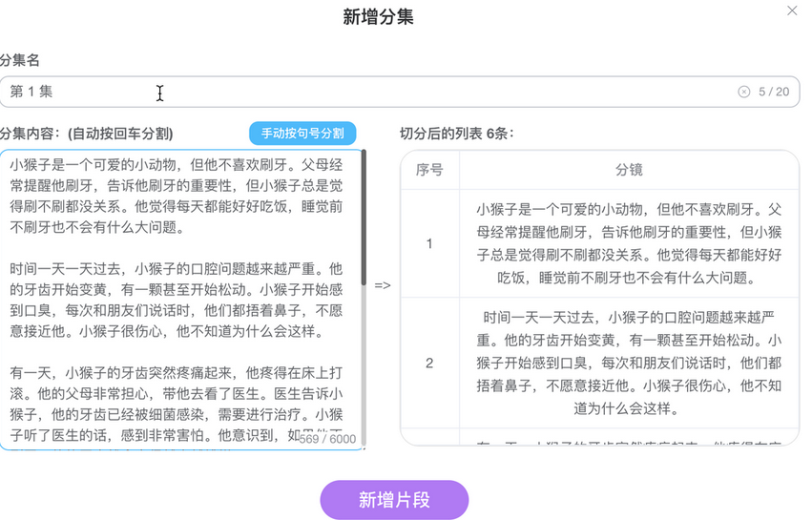The width and height of the screenshot is (812, 520).
Task: Click the 分集内容 (自动按回车分割) label
Action: [87, 134]
